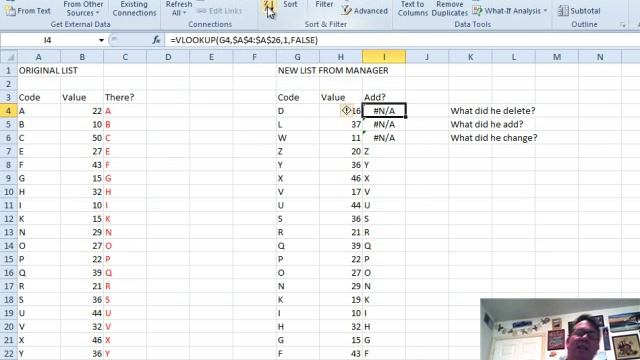Click the Subtotal icon
This screenshot has height=360, width=640.
(563, 11)
